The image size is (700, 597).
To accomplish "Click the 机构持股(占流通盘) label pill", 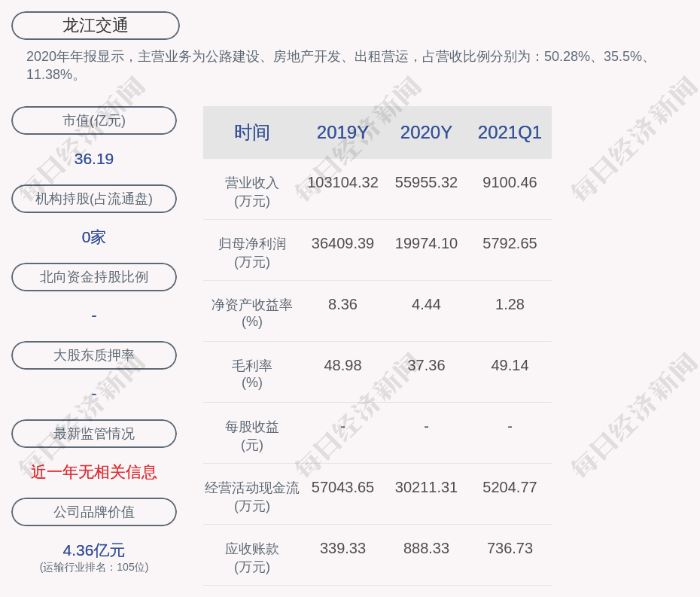I will pos(94,199).
